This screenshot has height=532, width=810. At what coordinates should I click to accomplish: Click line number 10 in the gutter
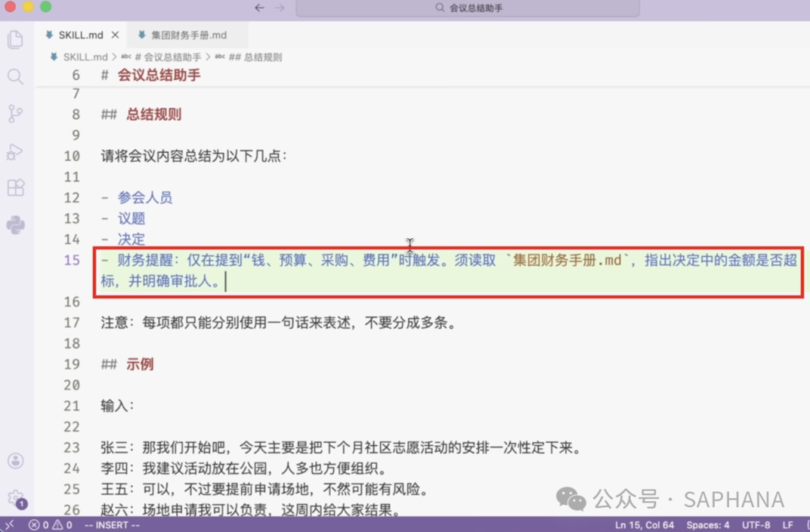72,156
